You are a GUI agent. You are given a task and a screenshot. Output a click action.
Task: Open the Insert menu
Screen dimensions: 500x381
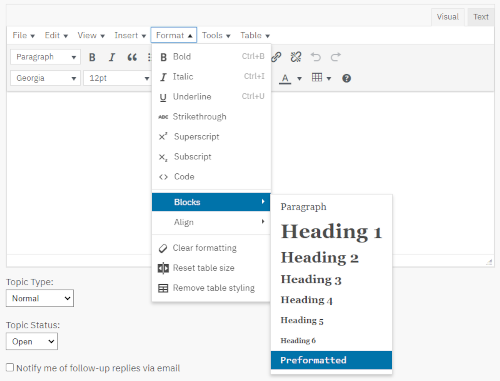tap(130, 35)
